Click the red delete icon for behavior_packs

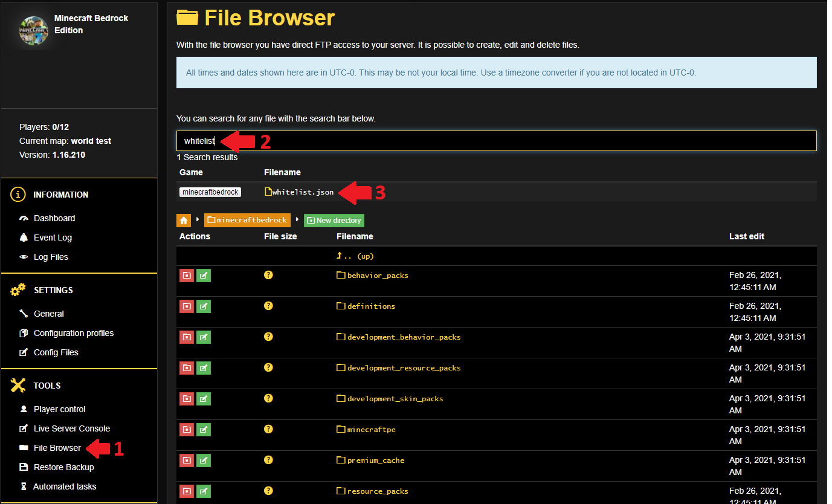point(187,276)
